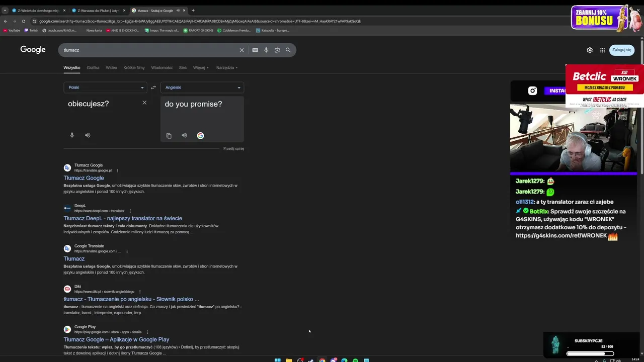The image size is (644, 362).
Task: Open the Tłumacz Google Translate result
Action: click(x=74, y=258)
